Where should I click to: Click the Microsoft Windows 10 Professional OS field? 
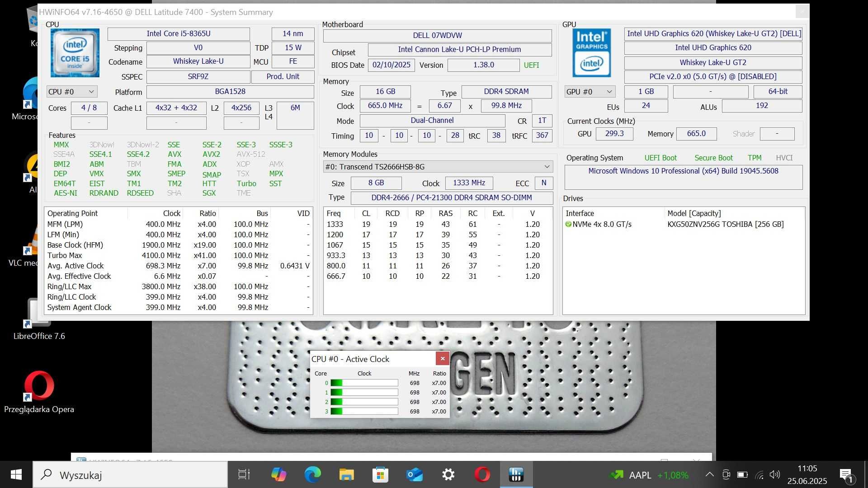(x=684, y=177)
